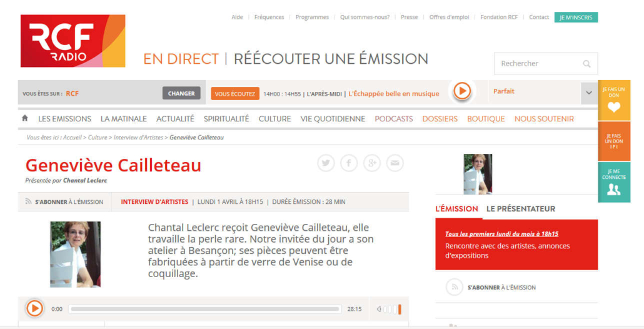Click the Parfait track title
Screen dimensions: 644x329
[503, 91]
